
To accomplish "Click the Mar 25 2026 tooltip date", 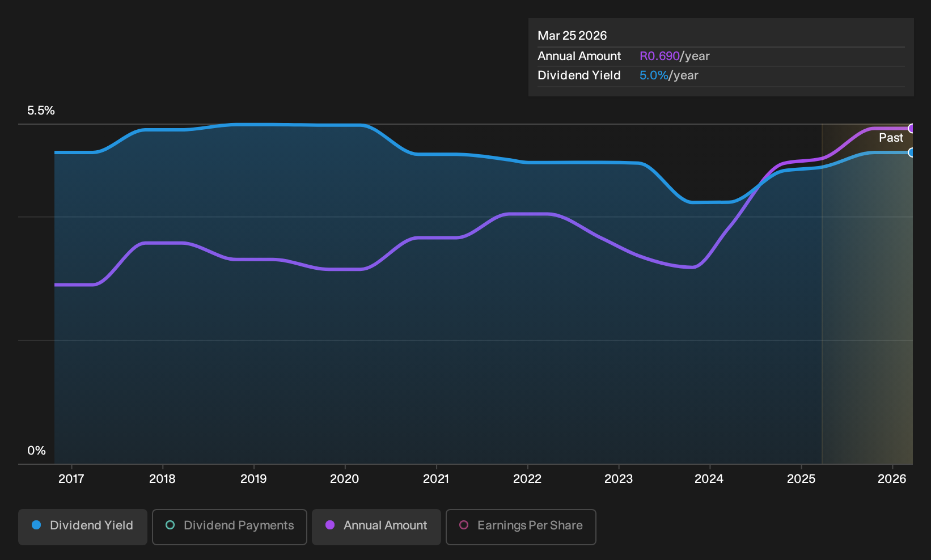I will pos(572,36).
